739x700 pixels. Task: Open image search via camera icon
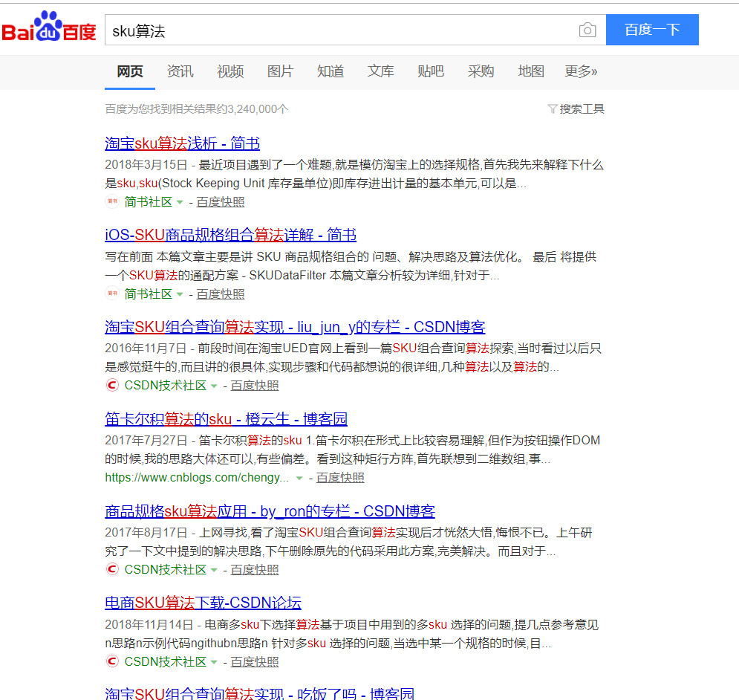[x=587, y=30]
